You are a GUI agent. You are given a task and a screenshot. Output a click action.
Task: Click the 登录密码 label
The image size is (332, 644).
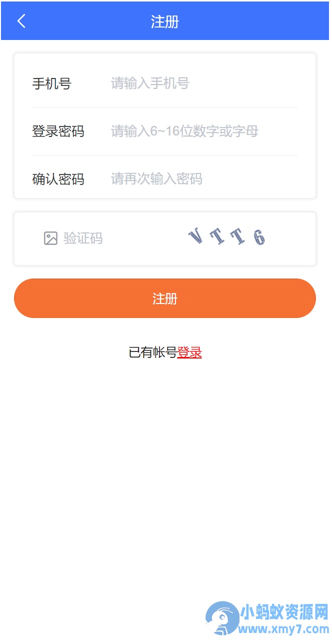click(x=58, y=131)
